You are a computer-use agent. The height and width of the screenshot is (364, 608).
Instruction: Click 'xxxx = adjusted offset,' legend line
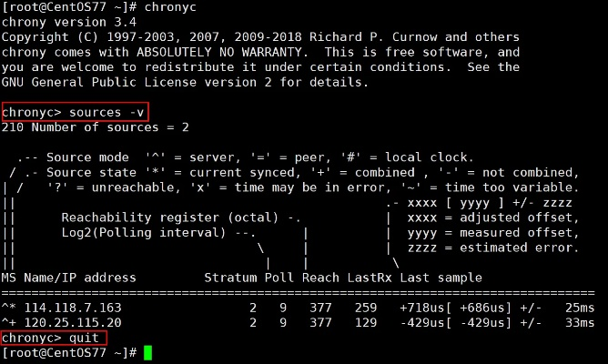tap(493, 217)
